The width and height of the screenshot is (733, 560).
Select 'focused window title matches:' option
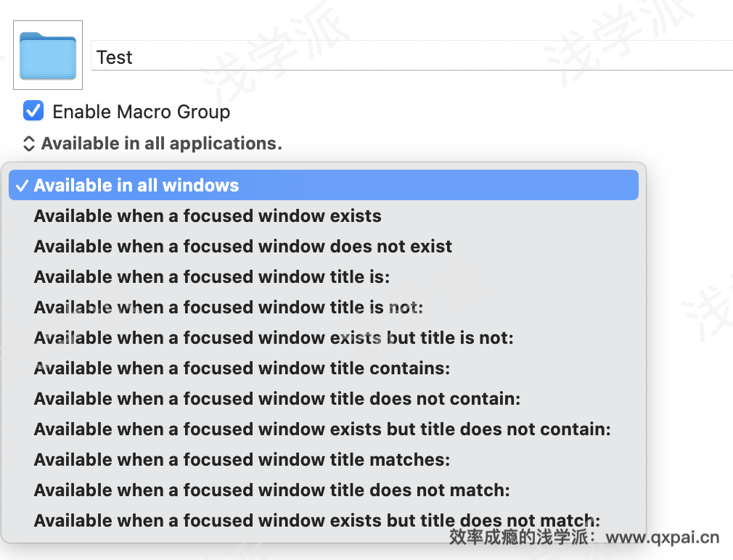click(x=242, y=459)
